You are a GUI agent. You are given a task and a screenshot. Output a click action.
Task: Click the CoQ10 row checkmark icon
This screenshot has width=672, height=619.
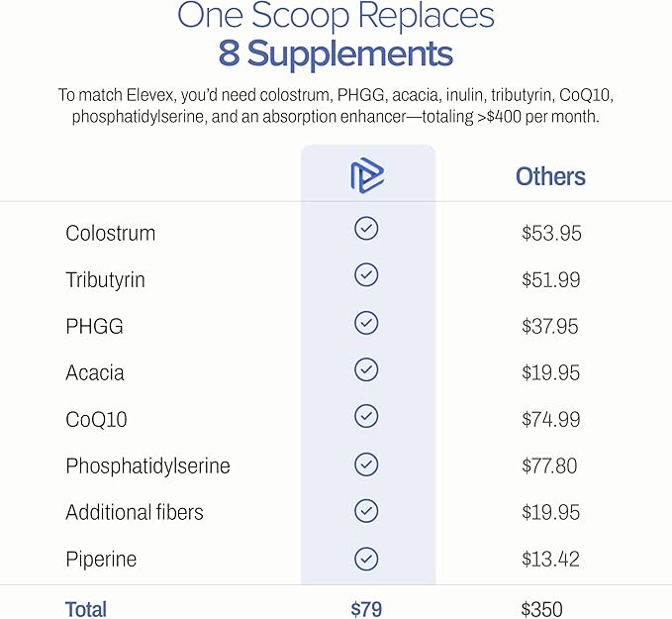[366, 415]
